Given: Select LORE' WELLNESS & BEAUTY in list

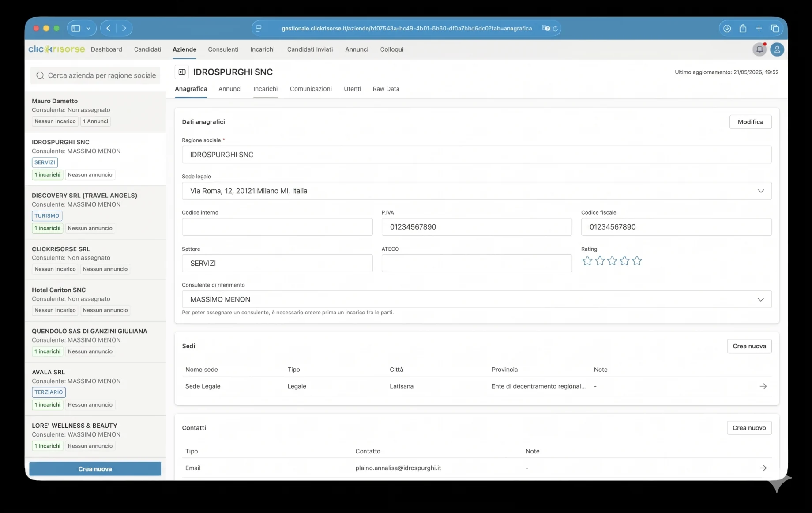Looking at the screenshot, I should coord(95,436).
